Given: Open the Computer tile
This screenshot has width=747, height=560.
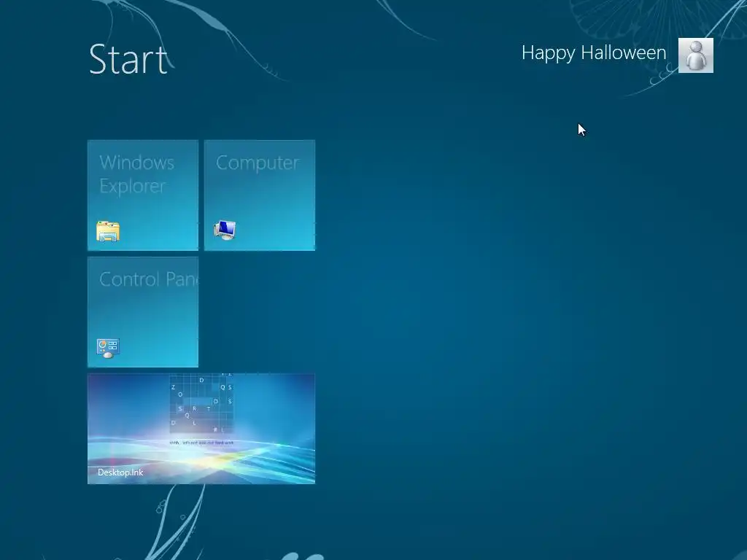Looking at the screenshot, I should pyautogui.click(x=260, y=195).
